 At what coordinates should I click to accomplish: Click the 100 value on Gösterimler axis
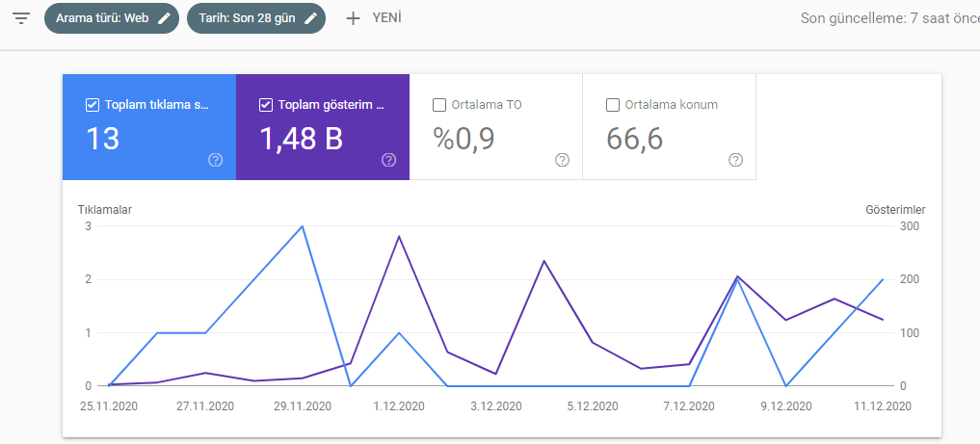(910, 333)
